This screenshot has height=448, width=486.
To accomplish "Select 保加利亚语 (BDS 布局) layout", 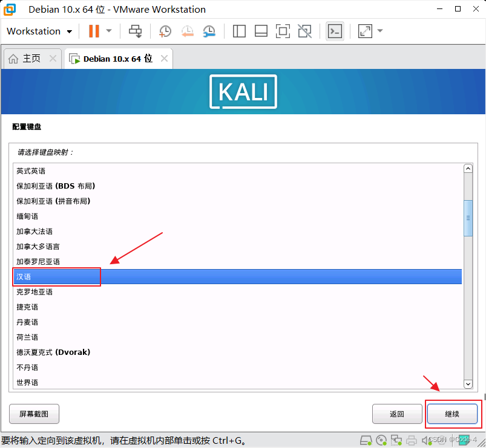I will 237,186.
